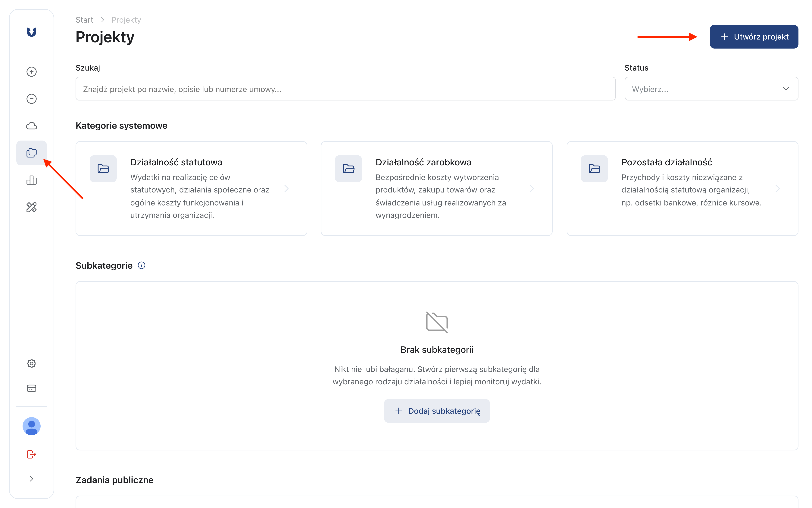Click the Status label

636,68
